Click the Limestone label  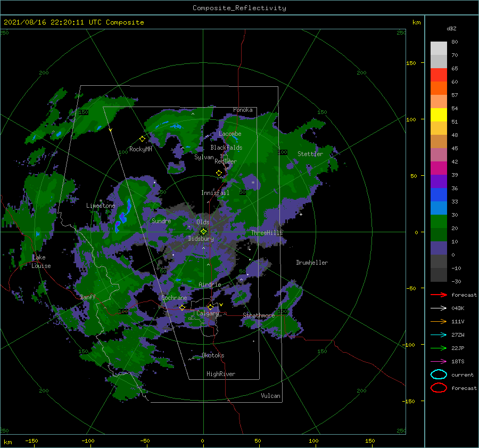pos(101,206)
